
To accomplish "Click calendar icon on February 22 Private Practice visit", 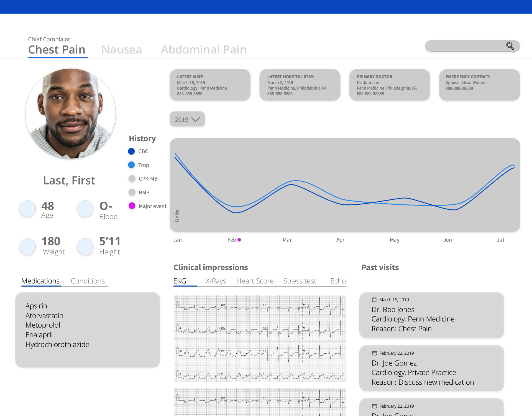I will click(374, 353).
